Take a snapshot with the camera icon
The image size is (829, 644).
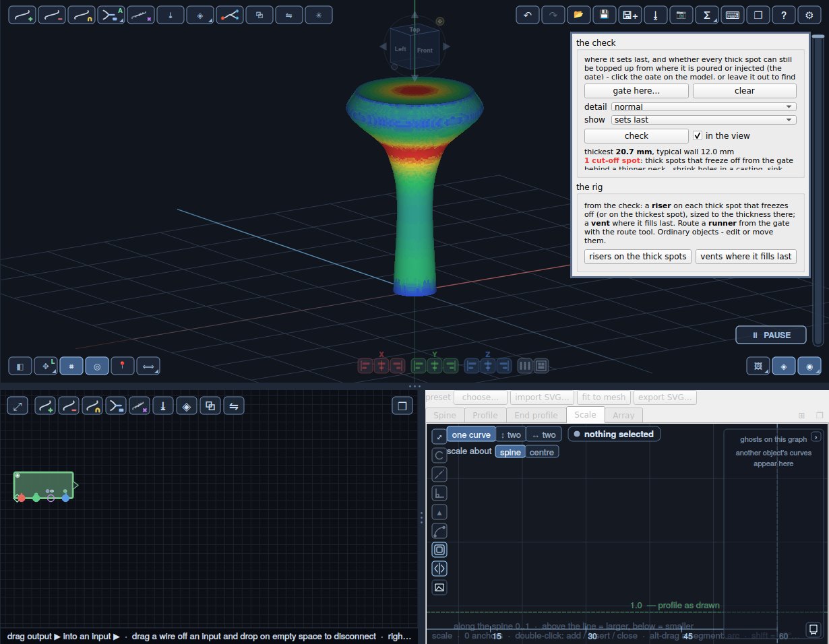(681, 15)
